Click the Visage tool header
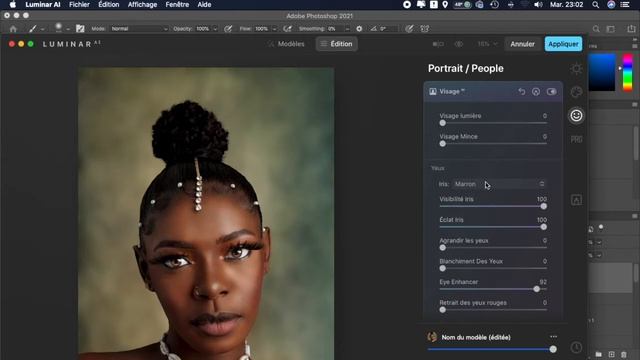This screenshot has height=360, width=640. tap(493, 91)
